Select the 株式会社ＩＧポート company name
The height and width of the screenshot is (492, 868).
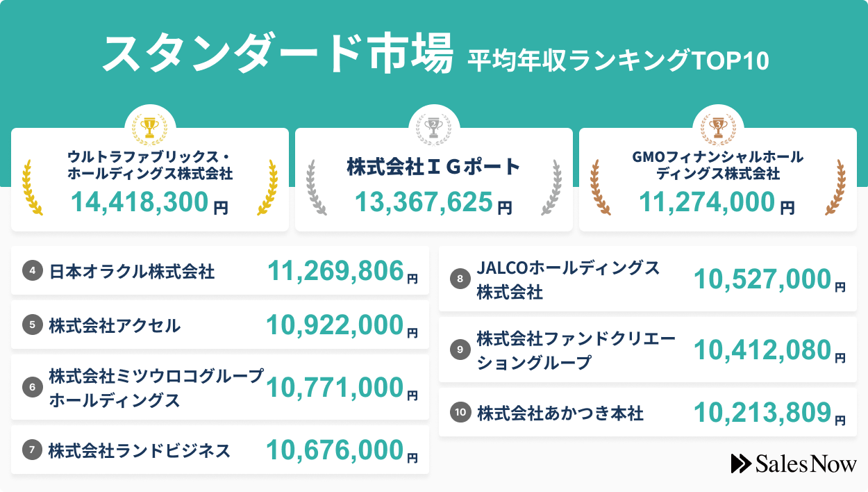433,167
